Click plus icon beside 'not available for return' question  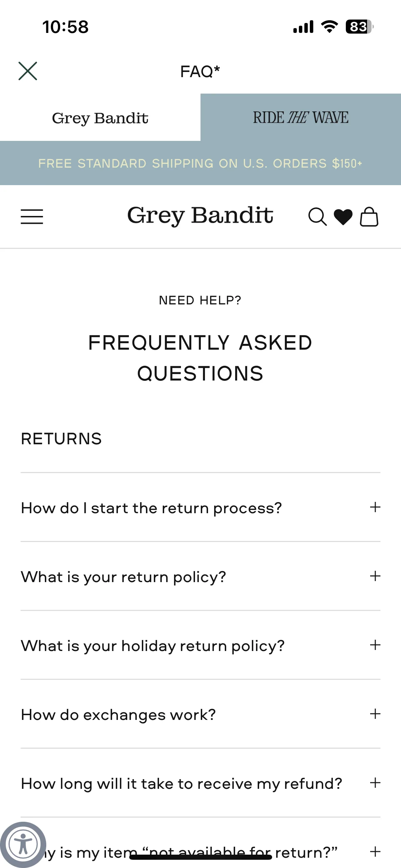tap(375, 852)
